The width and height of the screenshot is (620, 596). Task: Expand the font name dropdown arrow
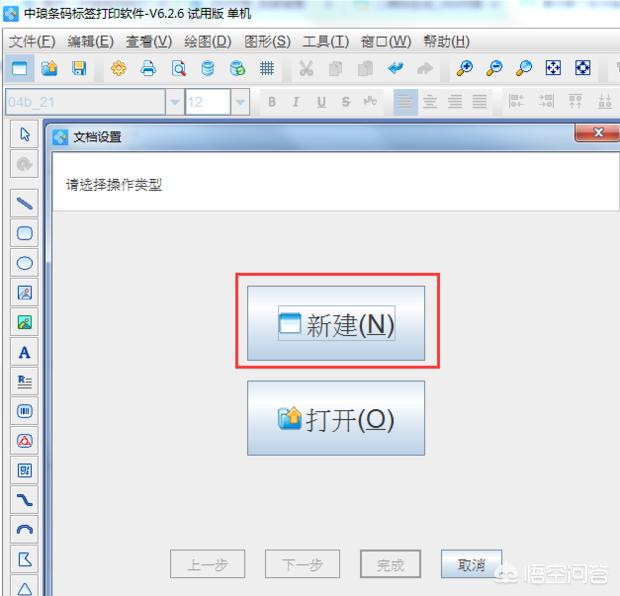[175, 102]
